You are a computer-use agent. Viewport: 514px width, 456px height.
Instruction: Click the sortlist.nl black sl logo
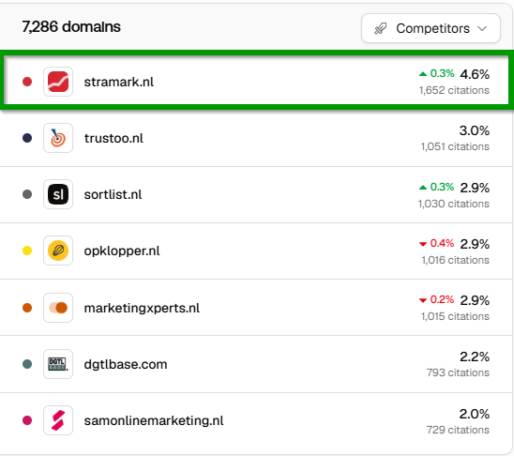point(58,194)
